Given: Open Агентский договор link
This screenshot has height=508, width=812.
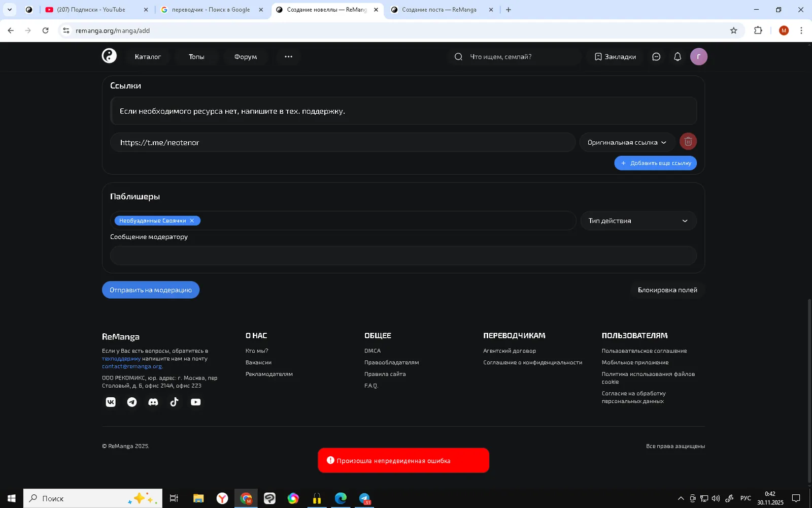Looking at the screenshot, I should [x=510, y=351].
